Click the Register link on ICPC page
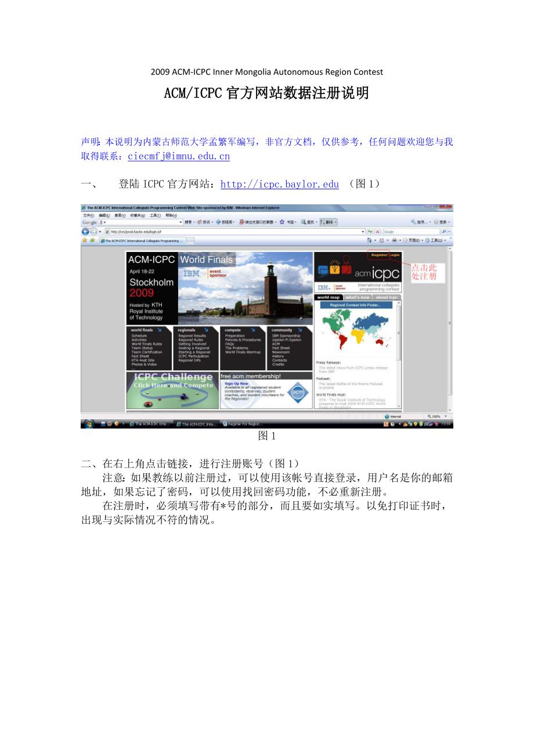Screen dimensions: 534x756 (x=378, y=255)
